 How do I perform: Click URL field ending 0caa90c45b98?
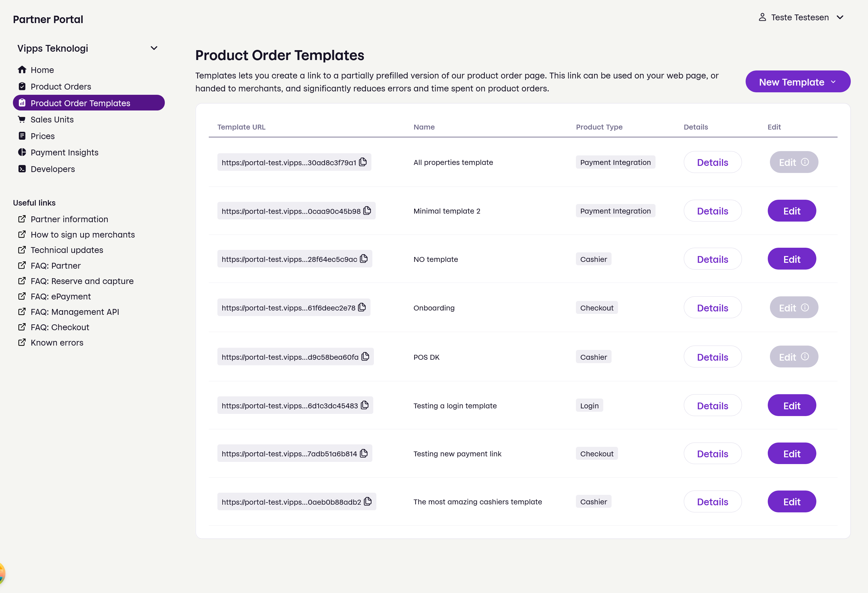point(296,210)
